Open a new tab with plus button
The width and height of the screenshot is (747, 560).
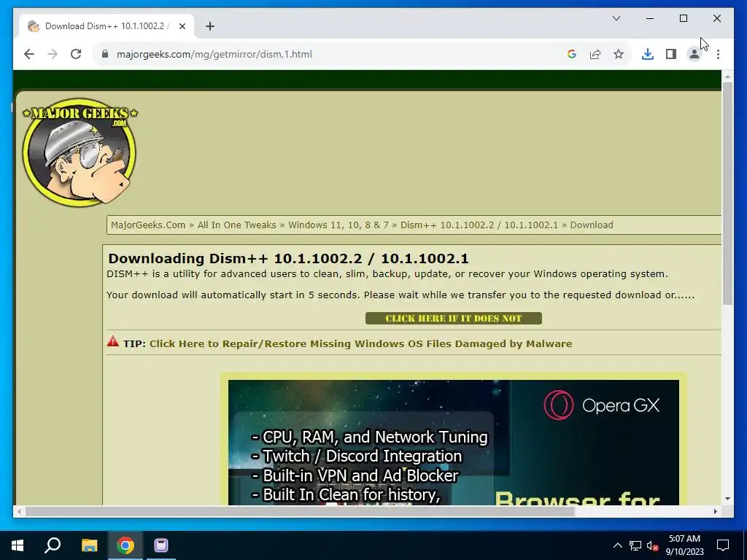tap(210, 26)
